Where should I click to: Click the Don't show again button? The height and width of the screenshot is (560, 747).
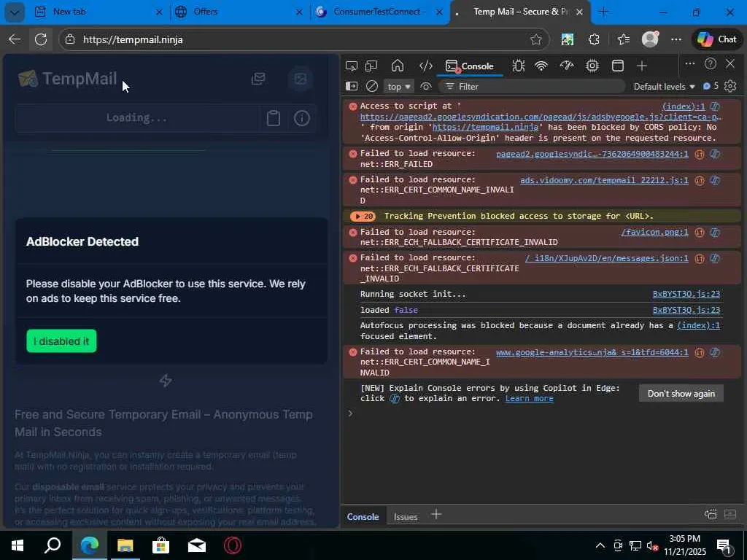pyautogui.click(x=681, y=394)
